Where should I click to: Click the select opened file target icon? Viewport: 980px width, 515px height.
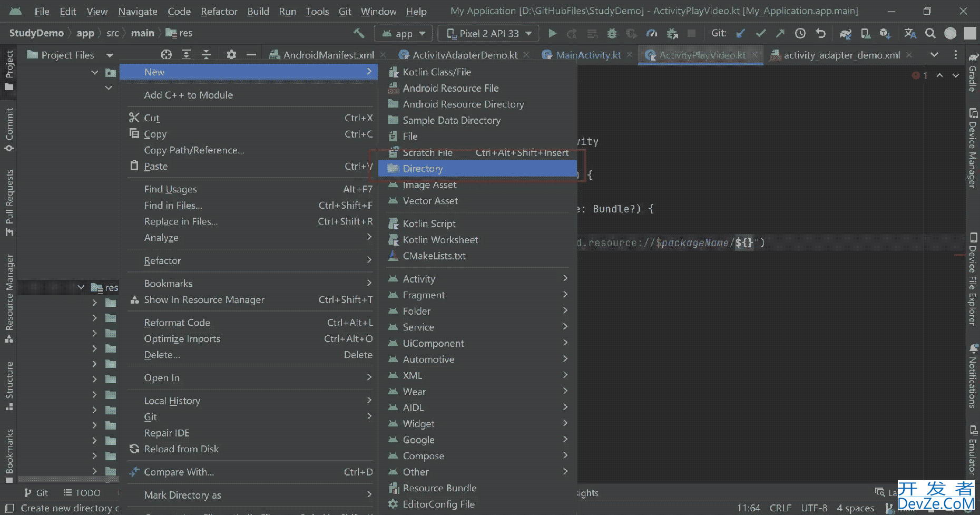pyautogui.click(x=166, y=55)
